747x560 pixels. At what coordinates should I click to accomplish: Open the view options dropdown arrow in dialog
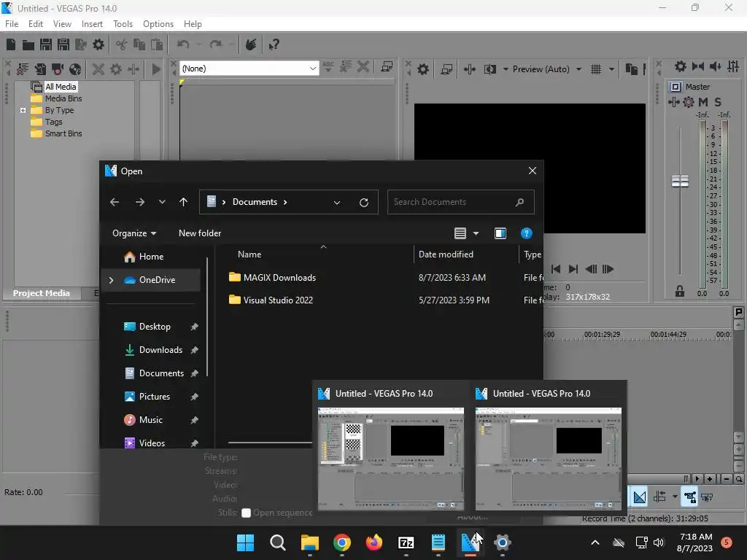tap(476, 233)
